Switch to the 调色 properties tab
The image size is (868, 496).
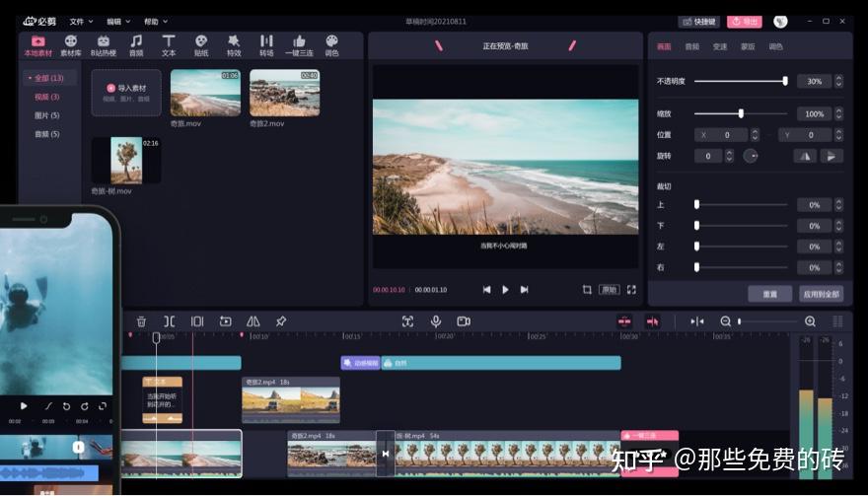tap(775, 47)
